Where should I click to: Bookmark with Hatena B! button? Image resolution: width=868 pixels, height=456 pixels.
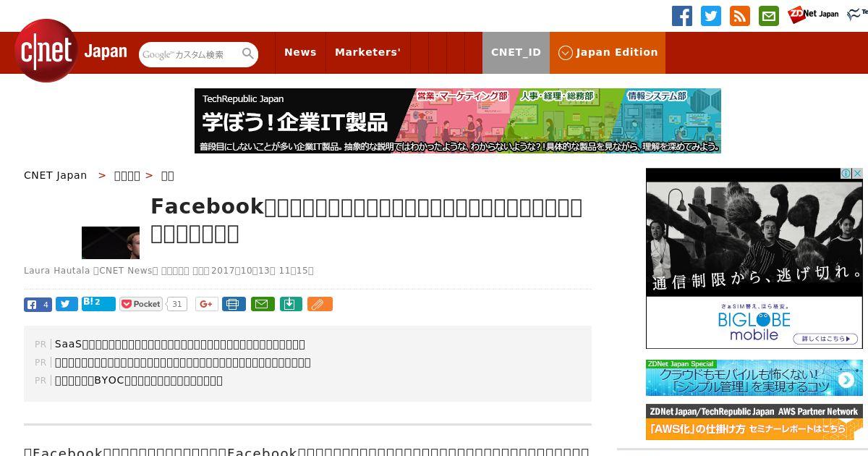tap(98, 303)
